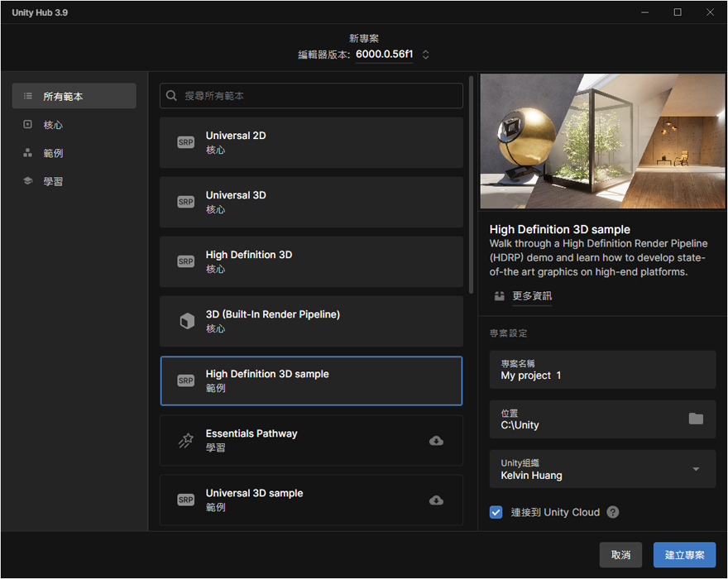This screenshot has width=728, height=579.
Task: Open the 更多資訊 link
Action: (532, 296)
